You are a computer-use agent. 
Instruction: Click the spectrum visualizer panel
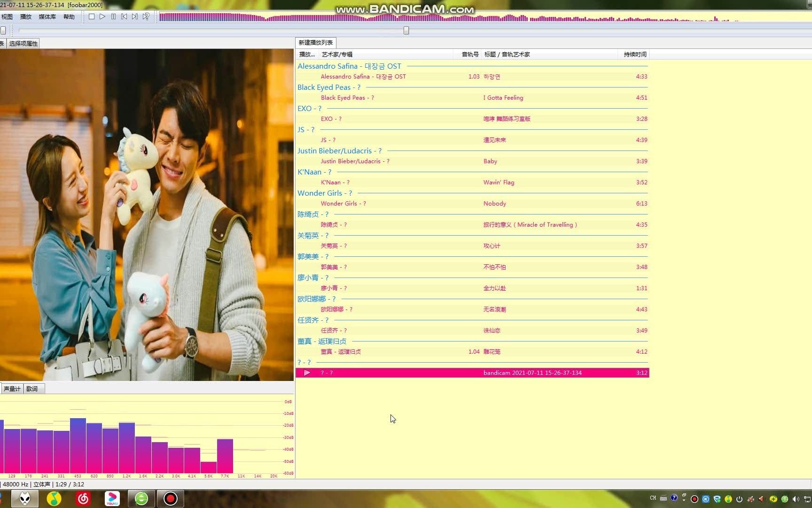[x=147, y=437]
